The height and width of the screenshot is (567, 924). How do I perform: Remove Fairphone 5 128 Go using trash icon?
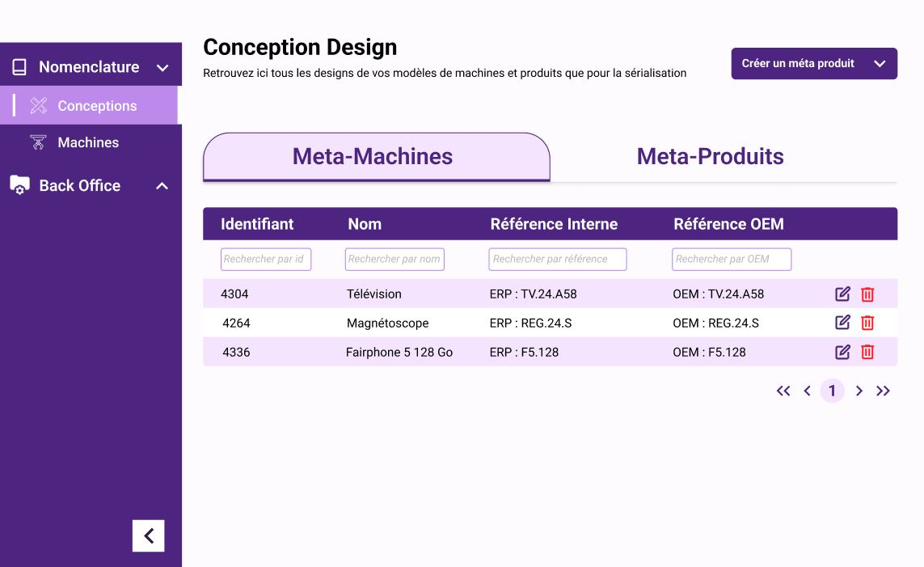pos(867,352)
